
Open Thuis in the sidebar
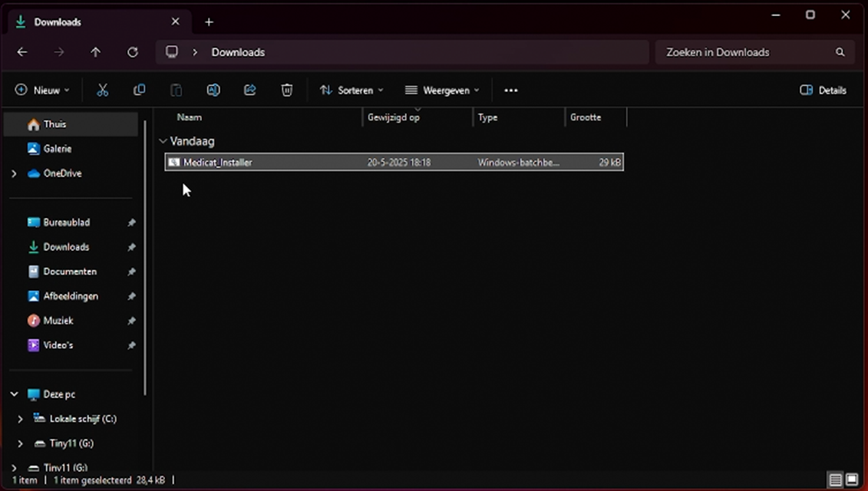click(x=71, y=124)
